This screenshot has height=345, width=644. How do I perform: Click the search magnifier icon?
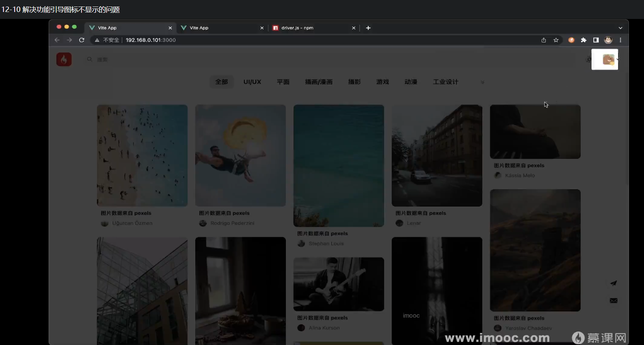pos(90,59)
